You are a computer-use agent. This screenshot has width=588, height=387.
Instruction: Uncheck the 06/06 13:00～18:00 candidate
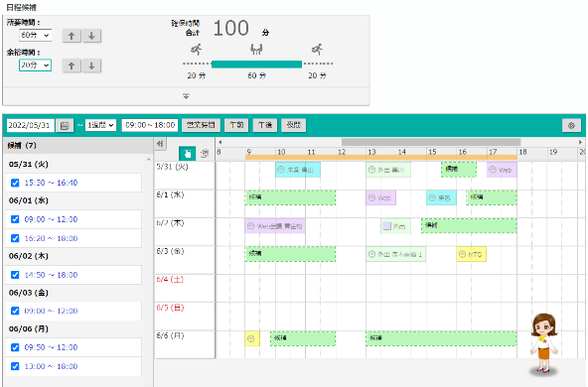15,366
